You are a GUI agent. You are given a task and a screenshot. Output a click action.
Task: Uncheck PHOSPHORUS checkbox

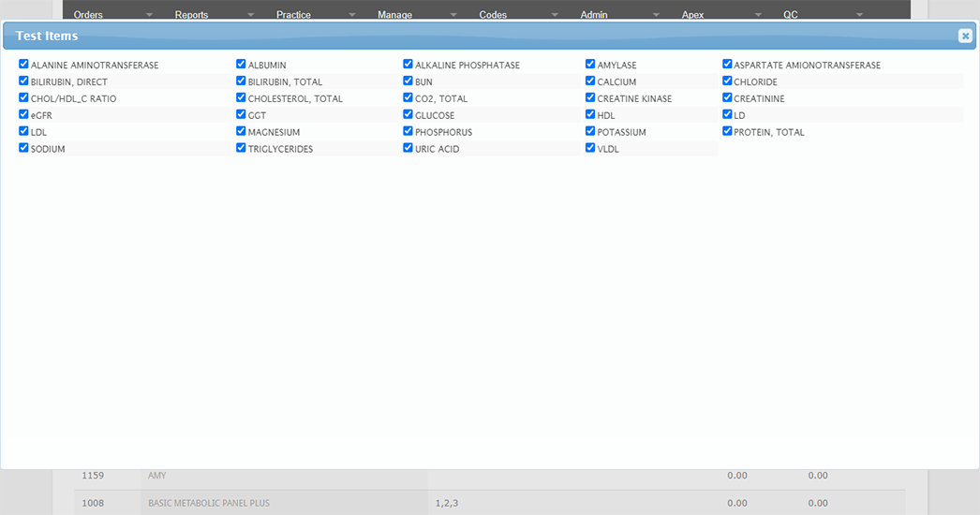point(408,131)
